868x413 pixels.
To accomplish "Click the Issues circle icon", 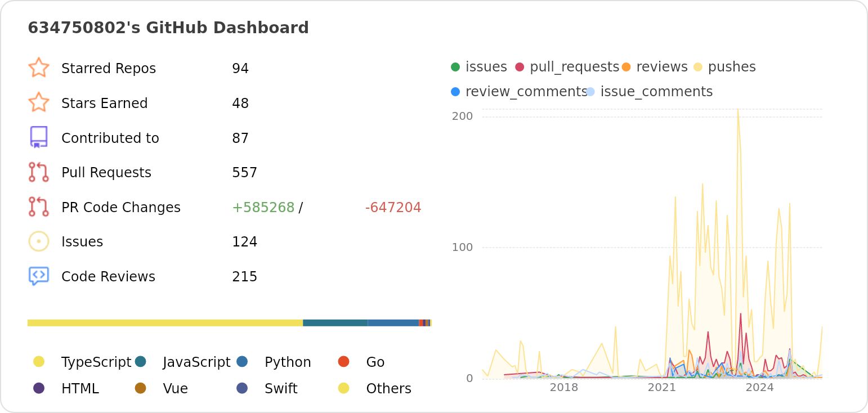I will click(38, 241).
